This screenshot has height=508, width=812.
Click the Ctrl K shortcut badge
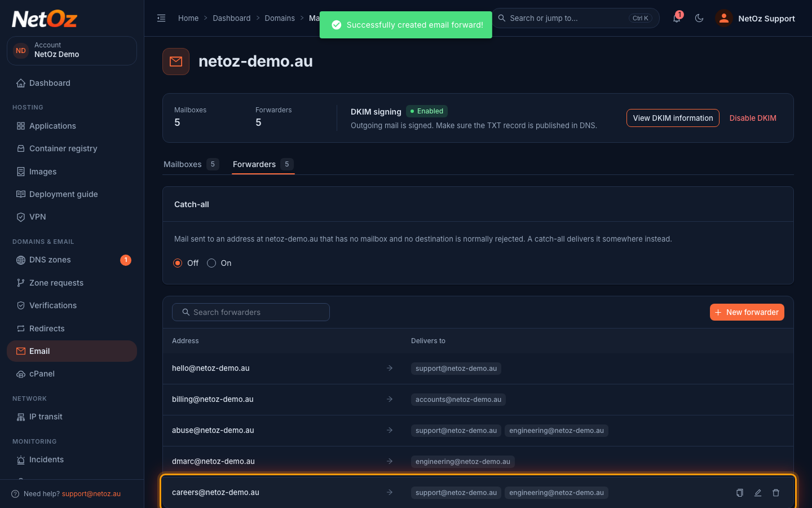[640, 18]
